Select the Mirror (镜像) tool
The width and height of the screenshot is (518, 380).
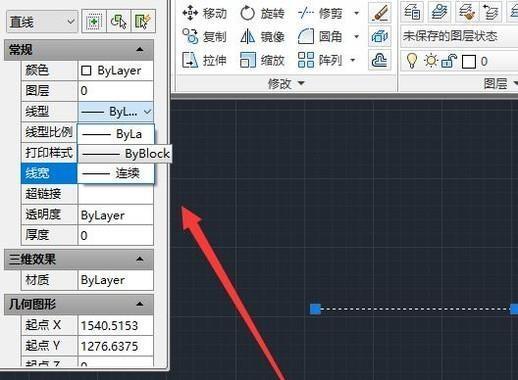(262, 36)
